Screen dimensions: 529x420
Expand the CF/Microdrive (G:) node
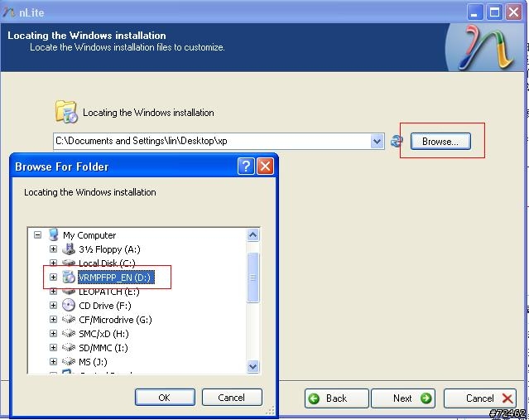[x=53, y=319]
